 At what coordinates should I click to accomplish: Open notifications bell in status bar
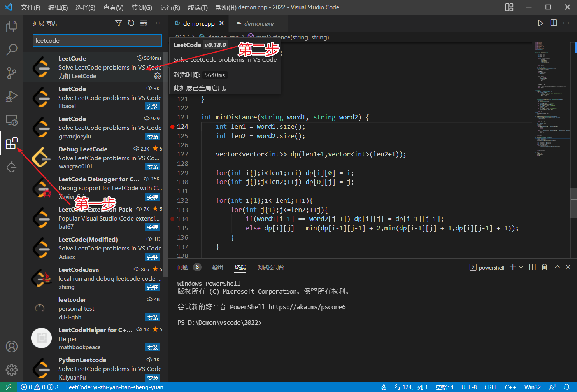pos(567,387)
